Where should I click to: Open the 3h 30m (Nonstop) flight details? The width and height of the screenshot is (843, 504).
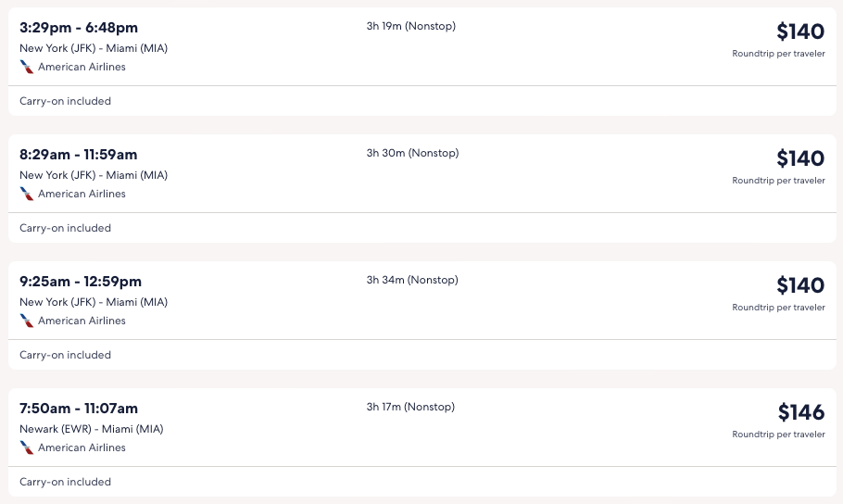[412, 153]
